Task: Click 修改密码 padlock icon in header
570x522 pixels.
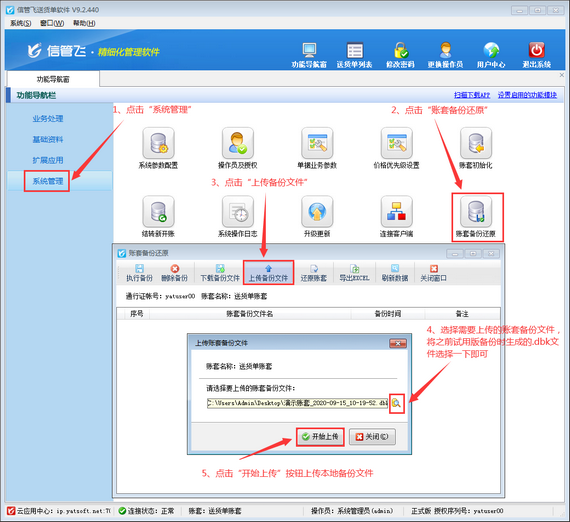Action: pyautogui.click(x=400, y=51)
